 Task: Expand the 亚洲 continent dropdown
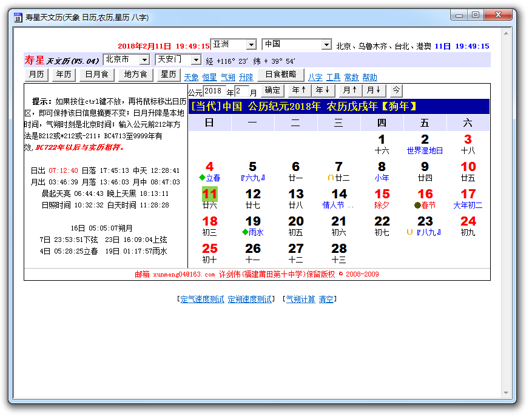point(251,45)
